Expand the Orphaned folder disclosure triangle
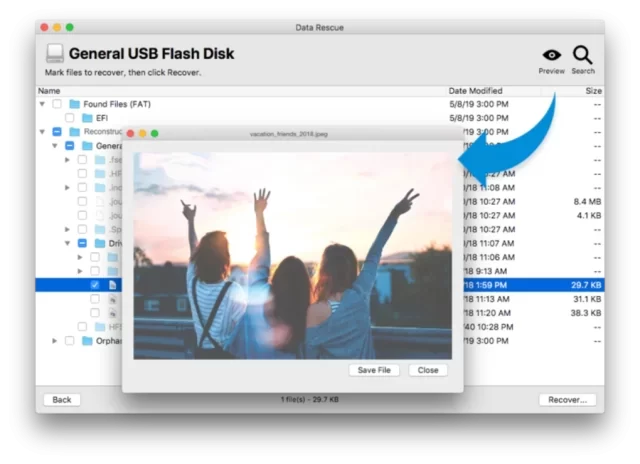Image resolution: width=640 pixels, height=464 pixels. 55,340
